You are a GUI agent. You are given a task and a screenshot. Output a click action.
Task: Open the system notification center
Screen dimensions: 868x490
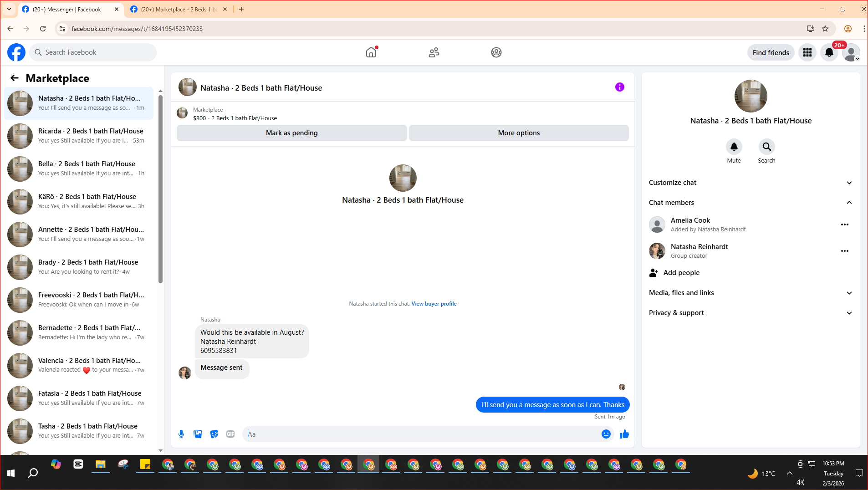[859, 473]
